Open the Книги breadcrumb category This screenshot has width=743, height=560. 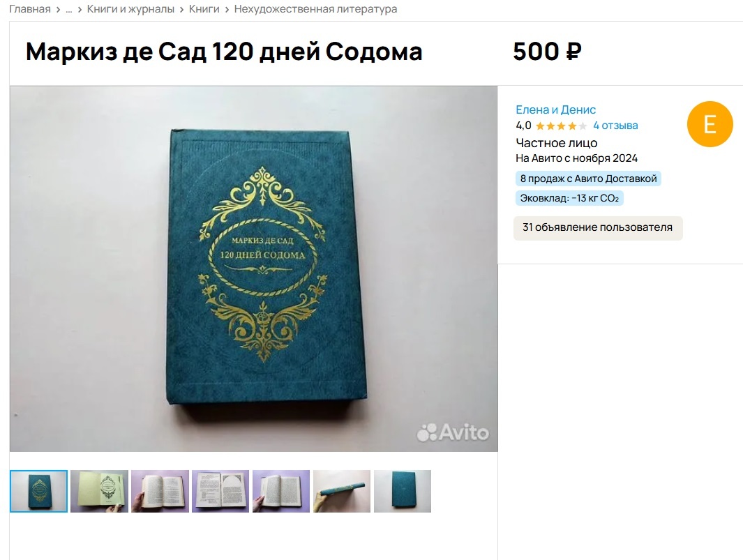204,9
